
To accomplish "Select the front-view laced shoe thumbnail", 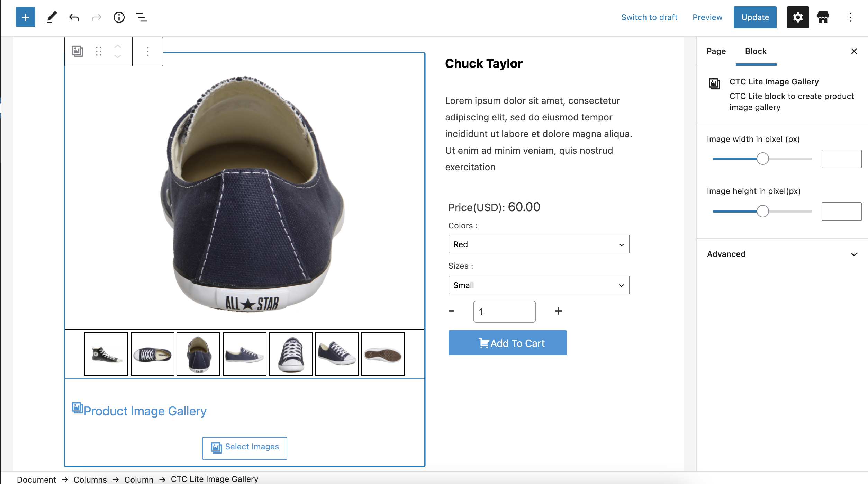I will 291,354.
